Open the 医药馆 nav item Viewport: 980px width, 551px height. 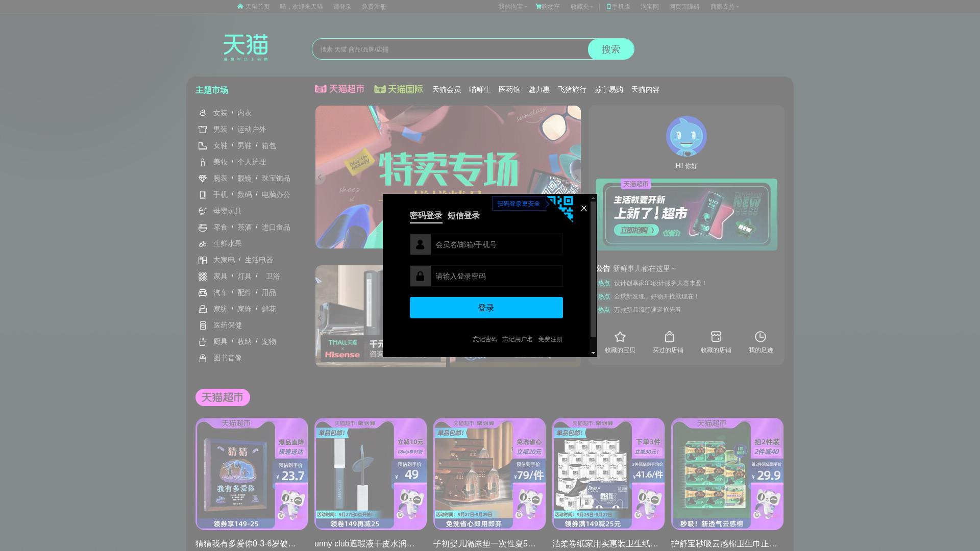509,89
